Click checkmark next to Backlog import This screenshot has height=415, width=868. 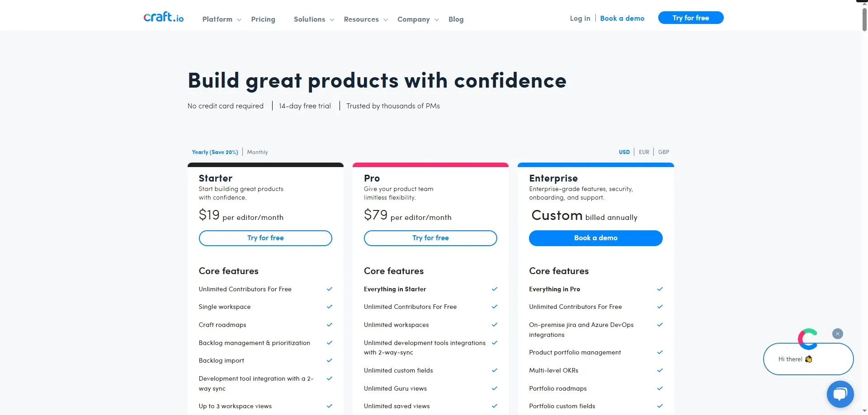click(330, 360)
